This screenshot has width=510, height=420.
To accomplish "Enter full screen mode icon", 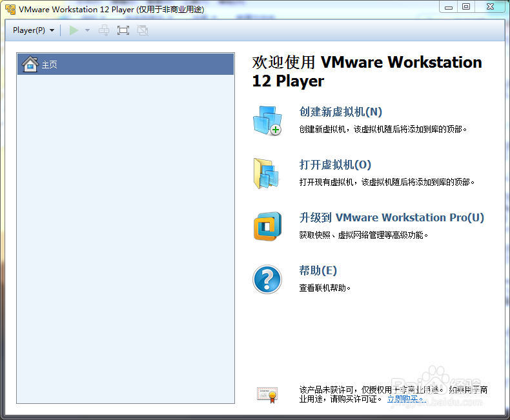I will pos(123,30).
